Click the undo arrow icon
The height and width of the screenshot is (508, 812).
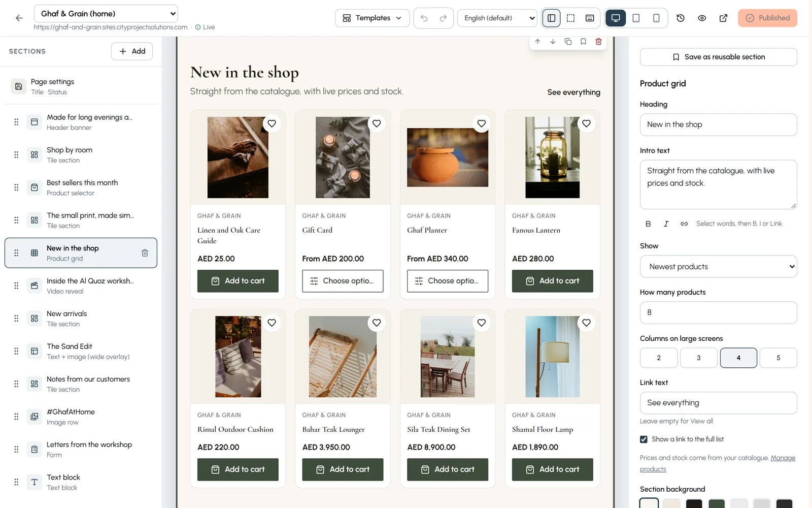click(x=424, y=18)
